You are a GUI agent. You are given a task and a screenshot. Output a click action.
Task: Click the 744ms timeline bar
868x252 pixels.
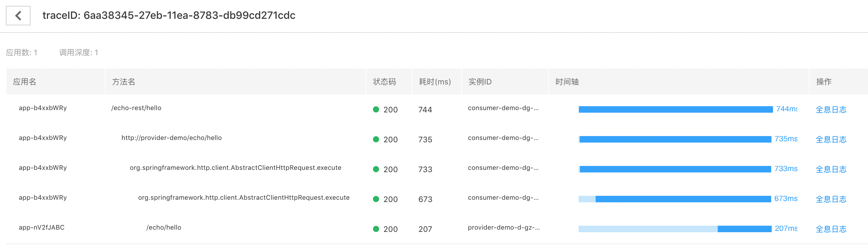click(676, 109)
